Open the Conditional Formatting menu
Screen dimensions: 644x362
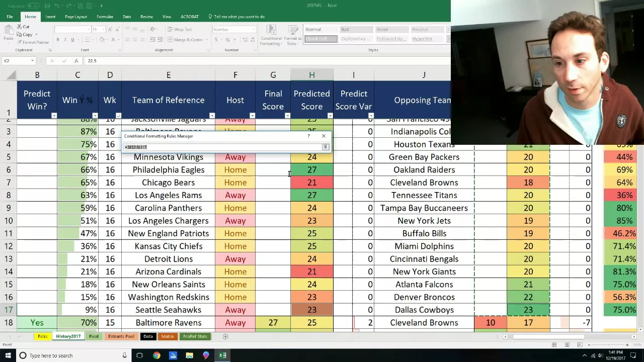click(271, 35)
